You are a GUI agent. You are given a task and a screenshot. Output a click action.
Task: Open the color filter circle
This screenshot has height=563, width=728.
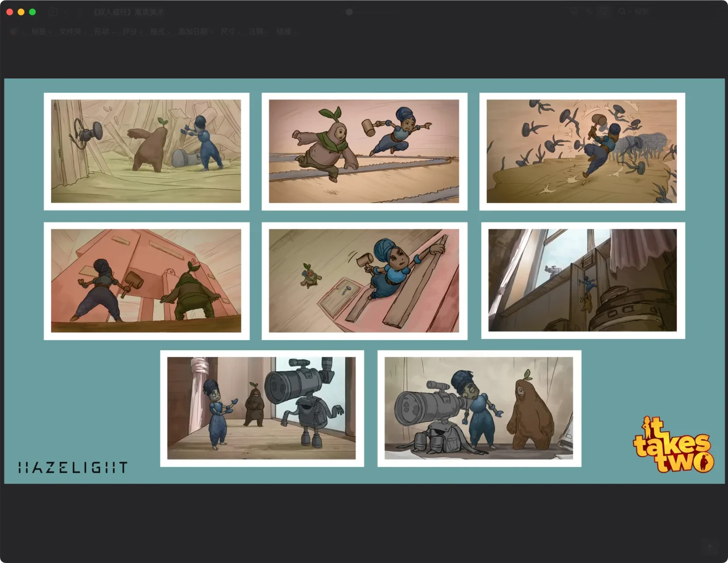[x=14, y=32]
